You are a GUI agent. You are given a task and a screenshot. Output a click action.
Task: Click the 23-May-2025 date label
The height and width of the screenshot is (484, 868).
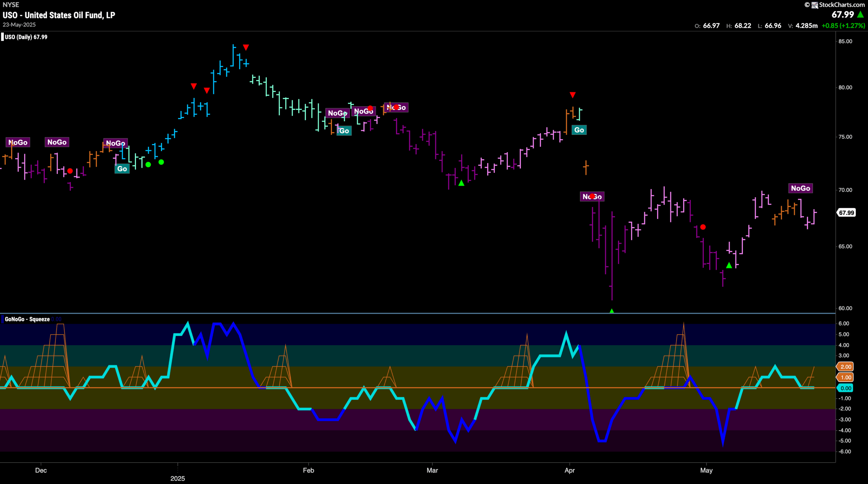coord(19,25)
